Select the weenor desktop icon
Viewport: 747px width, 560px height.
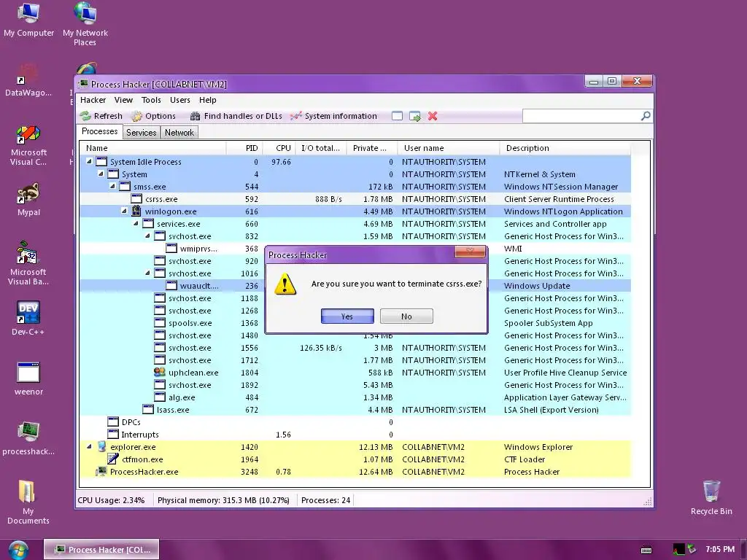[28, 378]
